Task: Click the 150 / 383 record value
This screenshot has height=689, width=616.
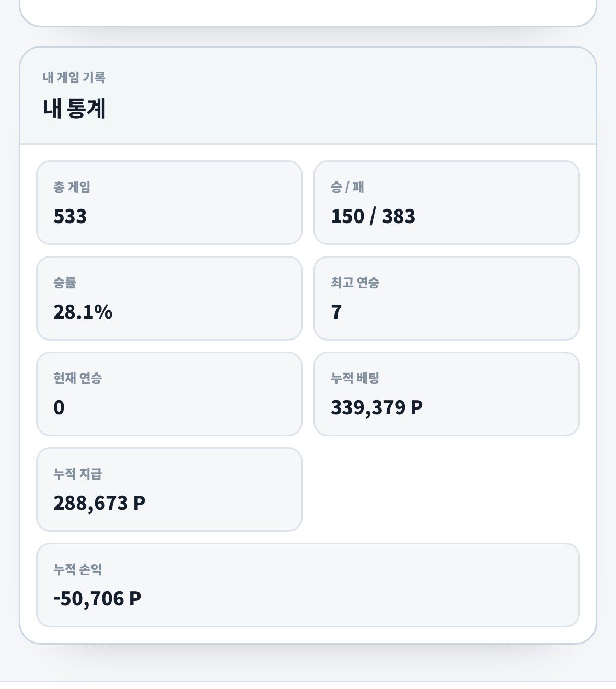Action: click(373, 216)
